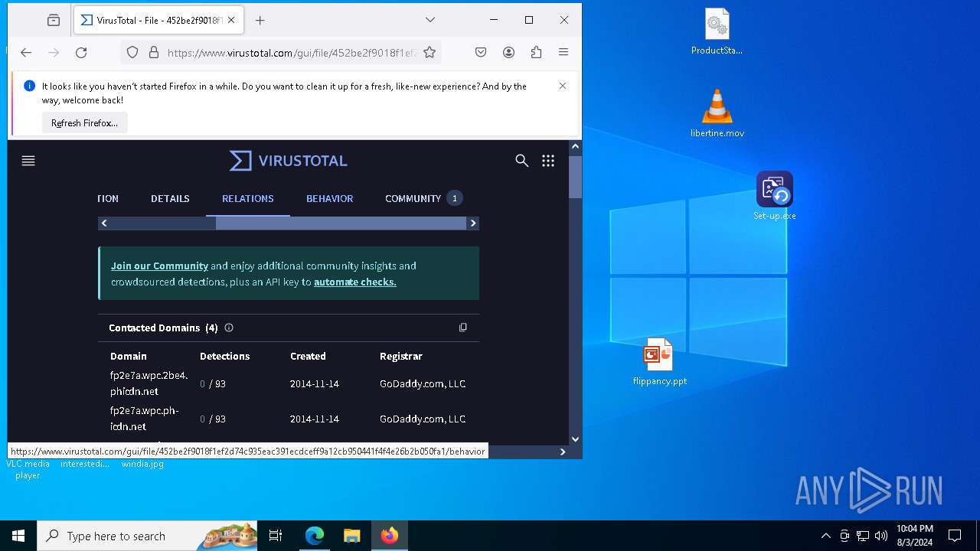The image size is (980, 551).
Task: Click the site padlock icon
Action: coord(153,53)
